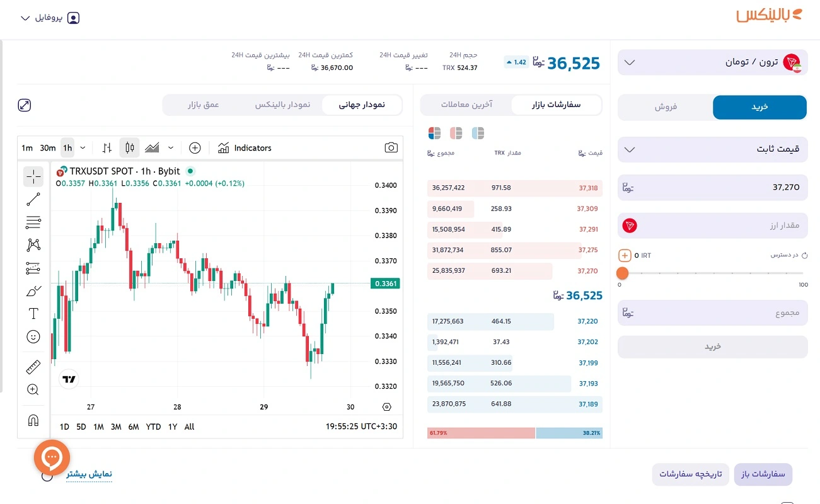This screenshot has height=504, width=820.
Task: Select the Text annotation tool
Action: click(33, 314)
